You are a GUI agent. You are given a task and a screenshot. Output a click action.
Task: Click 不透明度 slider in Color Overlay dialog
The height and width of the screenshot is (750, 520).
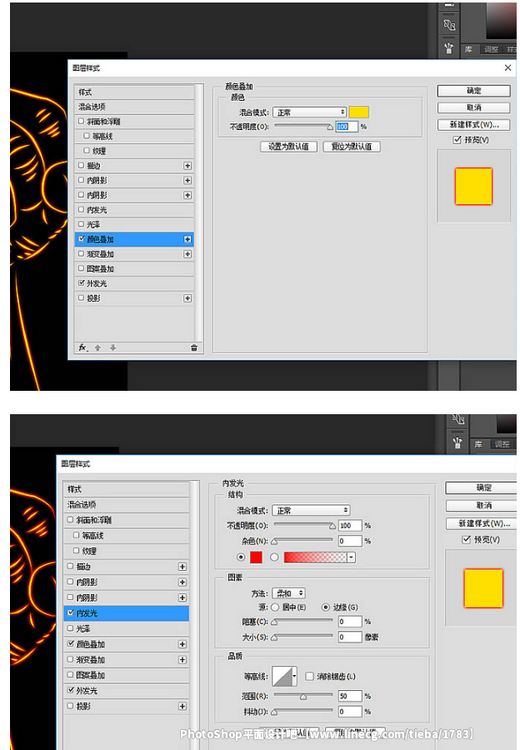coord(303,127)
